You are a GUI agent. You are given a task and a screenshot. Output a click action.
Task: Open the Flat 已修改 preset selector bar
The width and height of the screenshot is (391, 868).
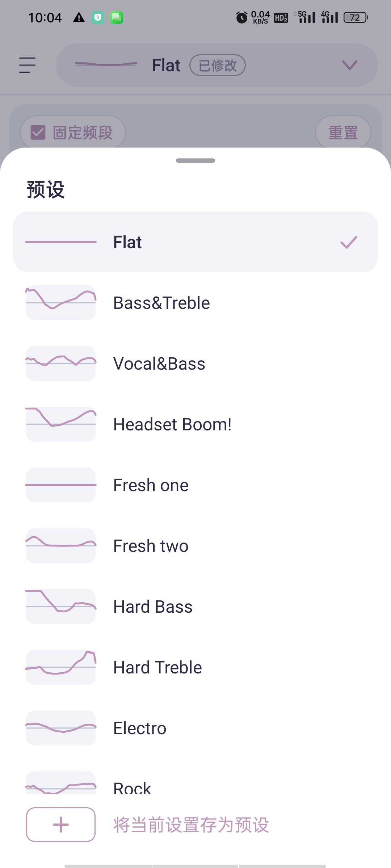217,65
